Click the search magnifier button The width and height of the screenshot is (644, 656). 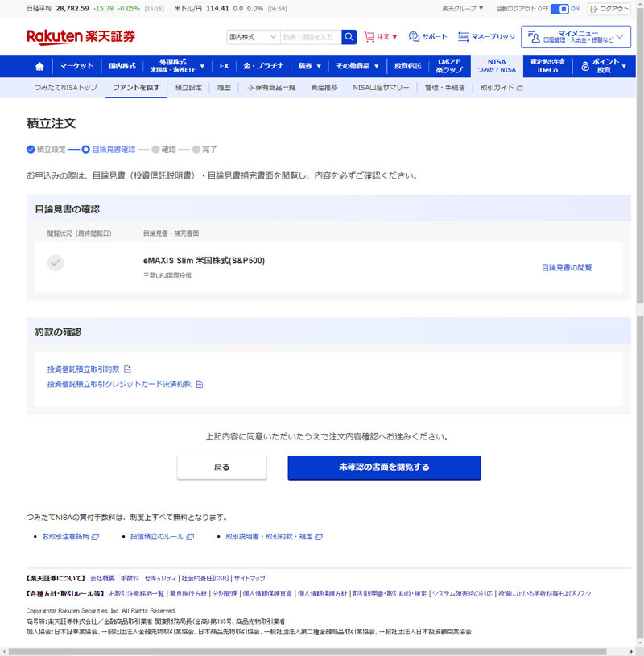(x=349, y=37)
